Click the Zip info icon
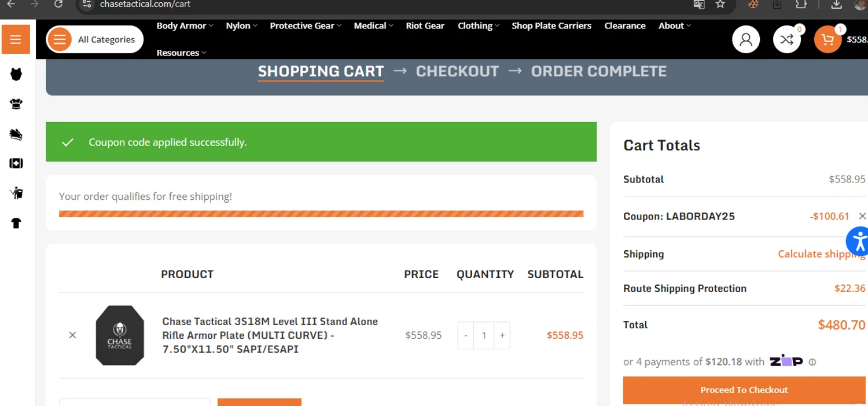 coord(812,362)
